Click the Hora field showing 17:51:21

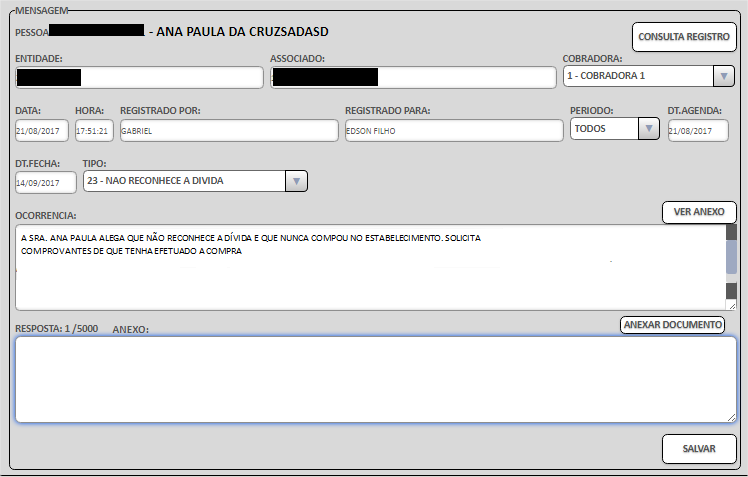94,131
